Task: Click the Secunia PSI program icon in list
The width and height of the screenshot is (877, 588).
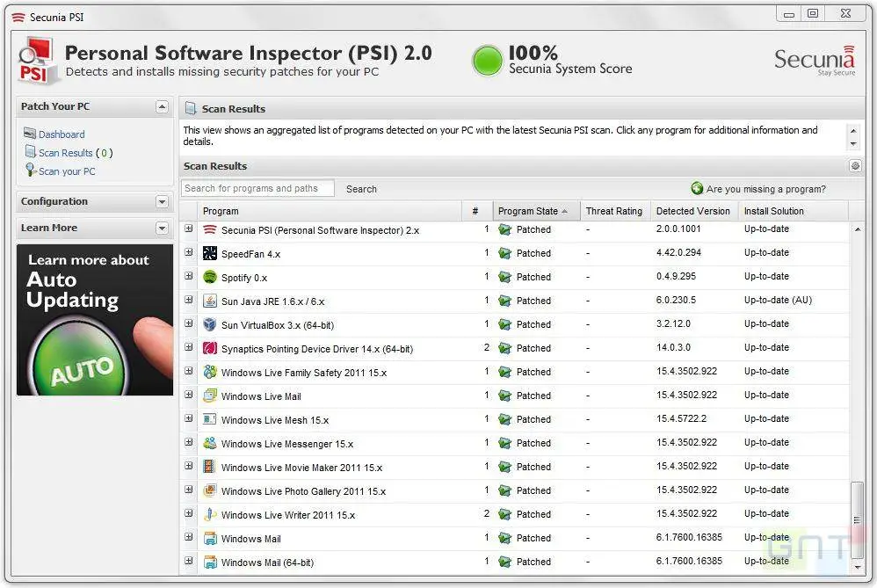Action: [x=210, y=230]
